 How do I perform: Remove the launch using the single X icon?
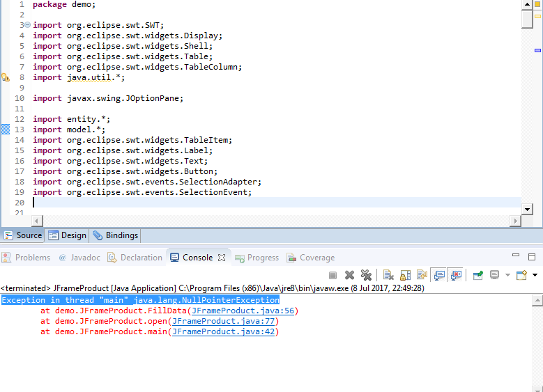349,276
